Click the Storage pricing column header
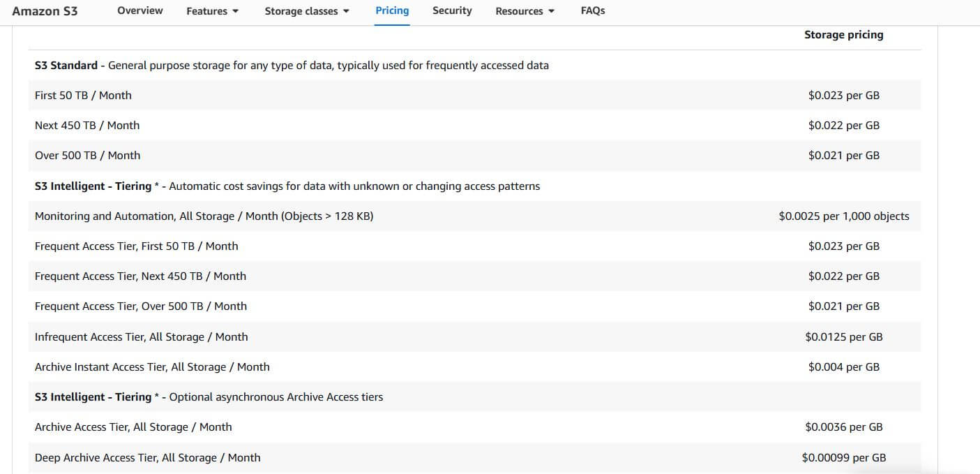This screenshot has width=980, height=474. (843, 35)
